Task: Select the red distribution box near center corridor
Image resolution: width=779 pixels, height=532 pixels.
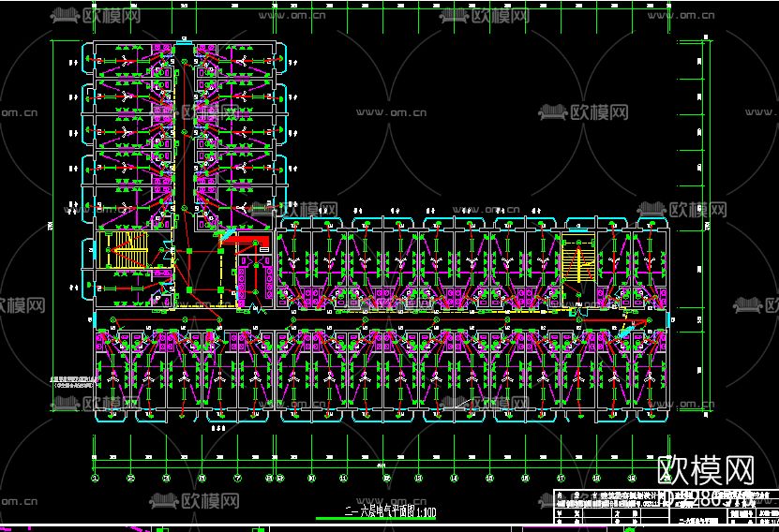Action: 245,240
